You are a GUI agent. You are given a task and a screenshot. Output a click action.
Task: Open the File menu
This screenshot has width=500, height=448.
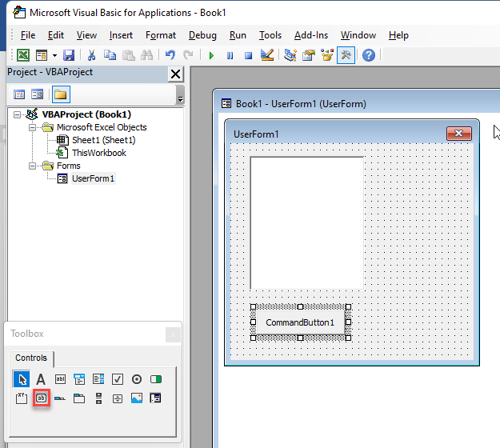tap(28, 35)
